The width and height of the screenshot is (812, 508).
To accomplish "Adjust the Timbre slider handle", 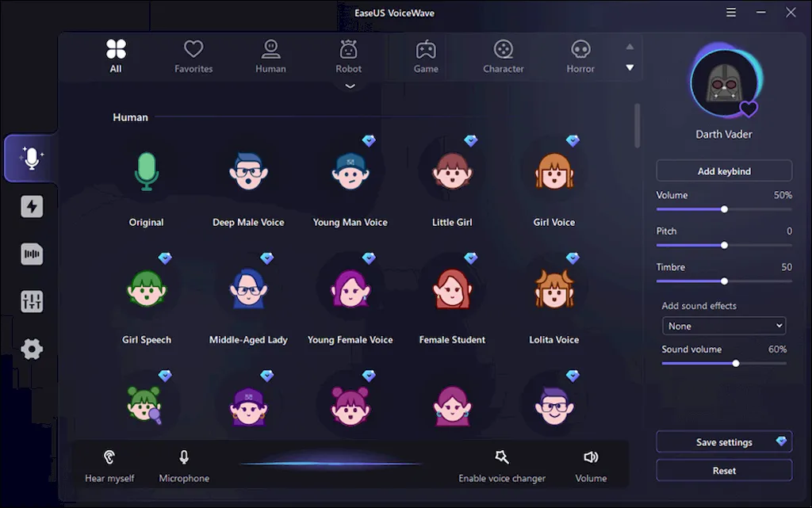I will (725, 281).
